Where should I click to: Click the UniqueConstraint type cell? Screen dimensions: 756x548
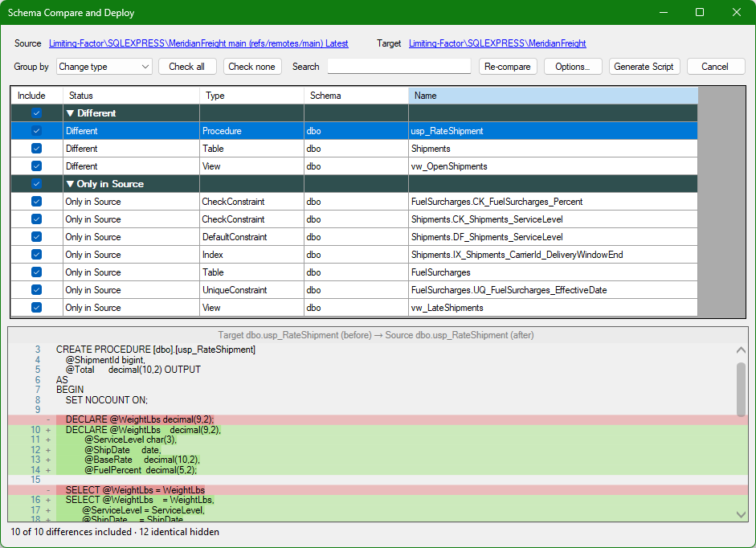(251, 289)
